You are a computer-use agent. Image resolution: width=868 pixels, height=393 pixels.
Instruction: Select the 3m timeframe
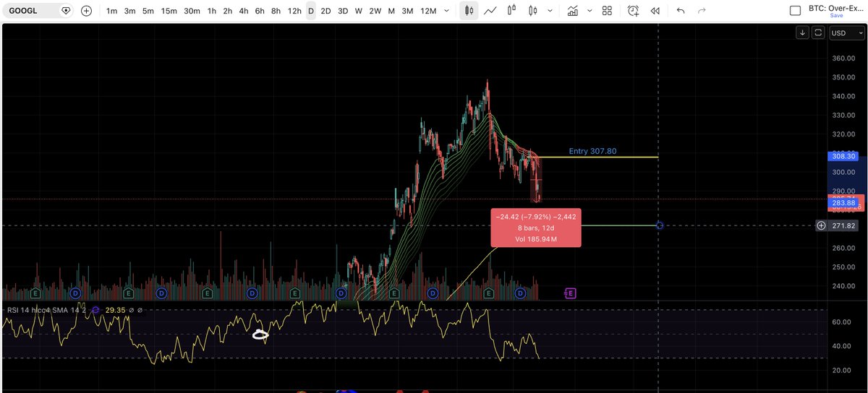click(x=129, y=11)
